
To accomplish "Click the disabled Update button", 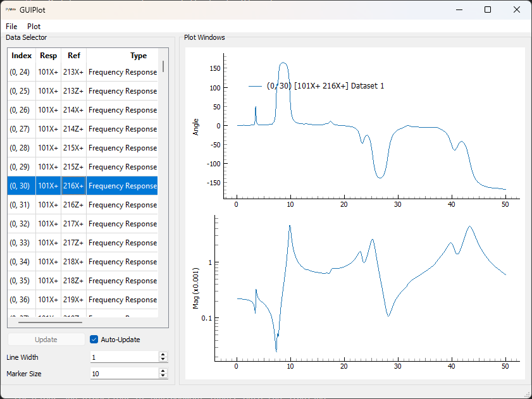I will [x=46, y=340].
